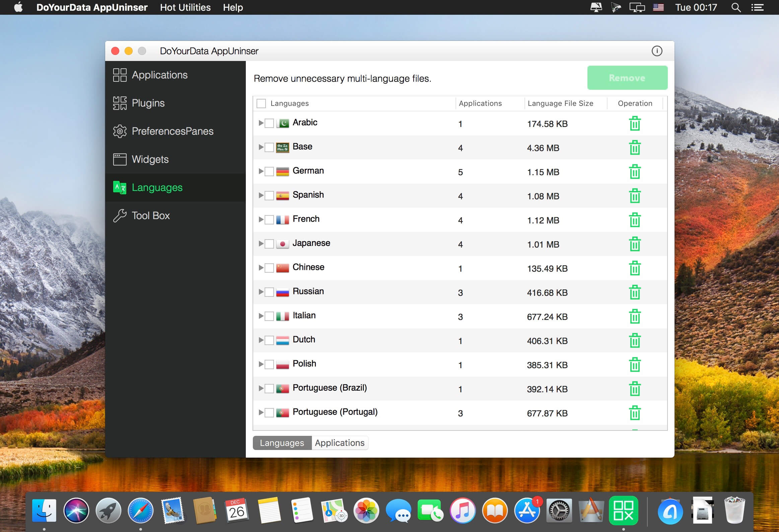Expand the Japanese row disclosure triangle

point(261,244)
